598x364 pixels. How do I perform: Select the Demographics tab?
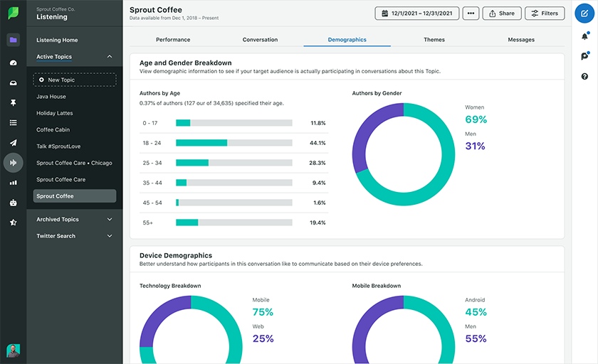point(347,40)
